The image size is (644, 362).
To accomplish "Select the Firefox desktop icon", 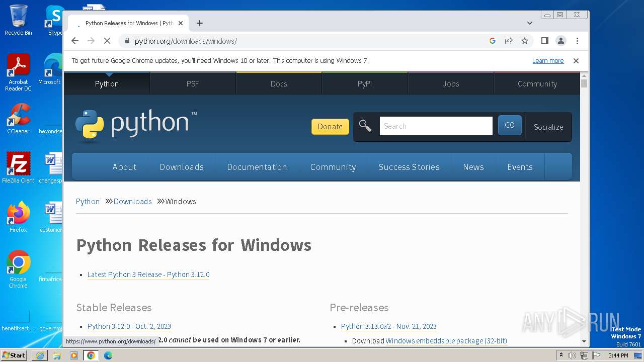I will (18, 217).
